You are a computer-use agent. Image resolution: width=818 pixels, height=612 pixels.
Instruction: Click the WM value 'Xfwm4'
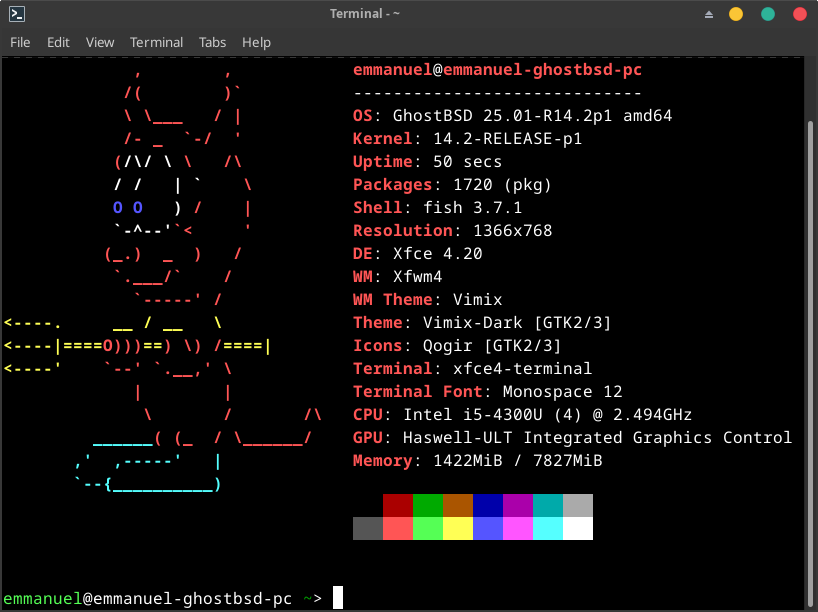pyautogui.click(x=417, y=277)
